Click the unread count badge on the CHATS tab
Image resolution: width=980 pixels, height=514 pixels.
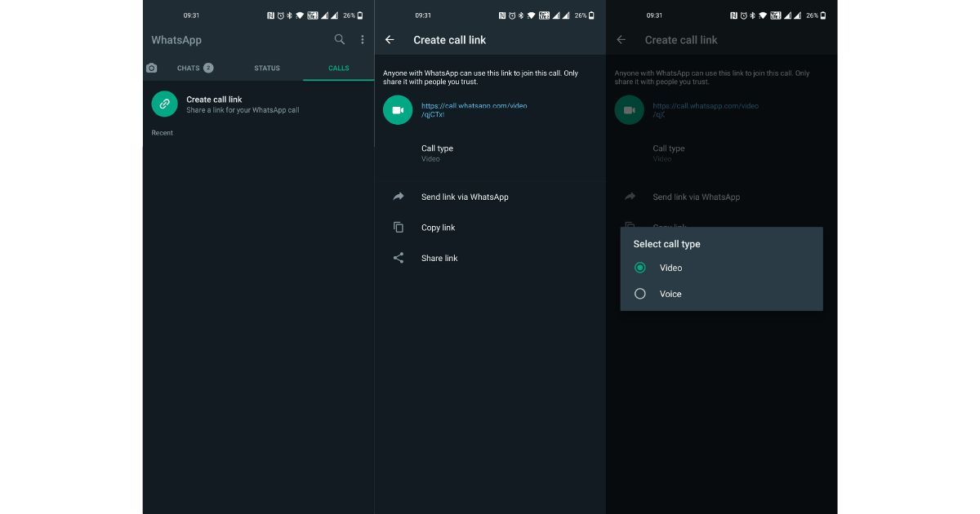(x=208, y=69)
